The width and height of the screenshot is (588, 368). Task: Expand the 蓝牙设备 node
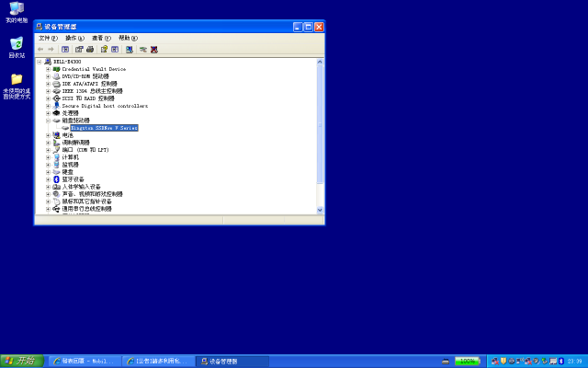tap(48, 179)
